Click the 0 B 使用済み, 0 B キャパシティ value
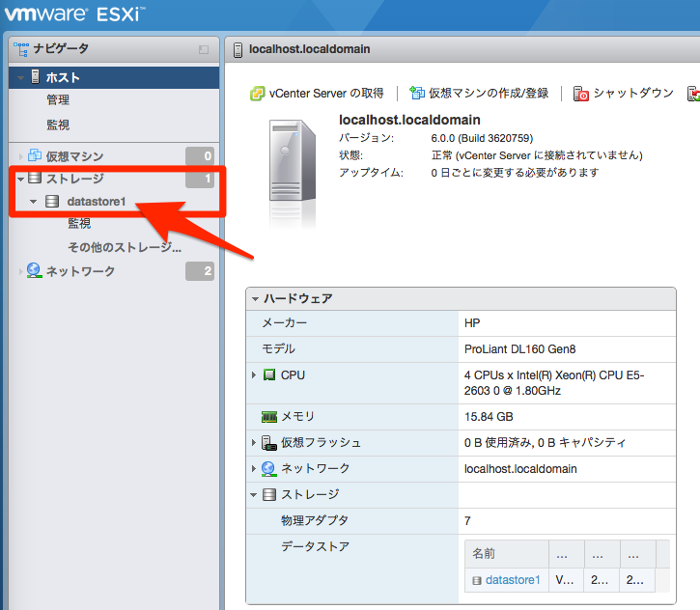Screen dimensions: 700x610 pyautogui.click(x=545, y=443)
